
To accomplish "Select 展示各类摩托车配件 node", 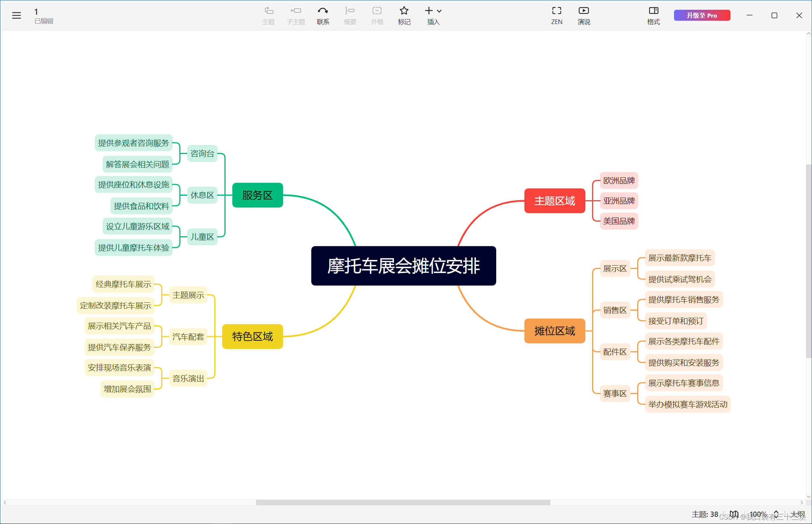I will 684,341.
